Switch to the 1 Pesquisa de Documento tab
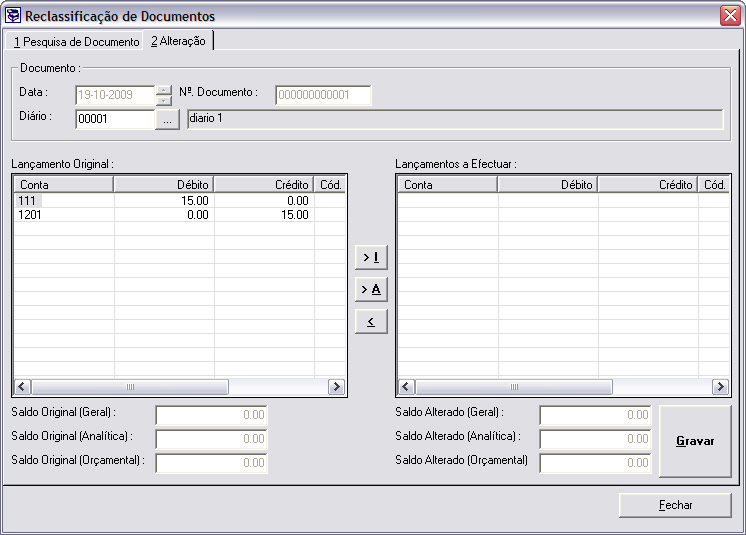Screen dimensions: 746x535 point(74,41)
